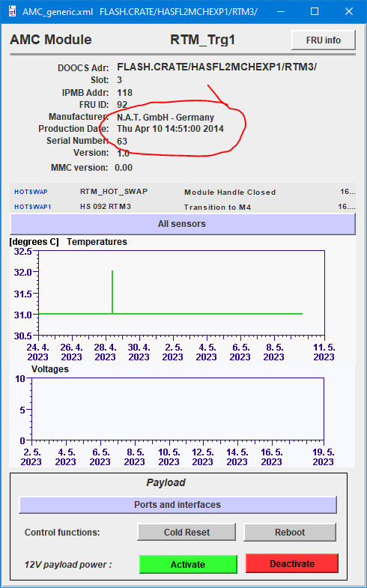
Task: Click the Transition to M4 status text
Action: pyautogui.click(x=217, y=207)
